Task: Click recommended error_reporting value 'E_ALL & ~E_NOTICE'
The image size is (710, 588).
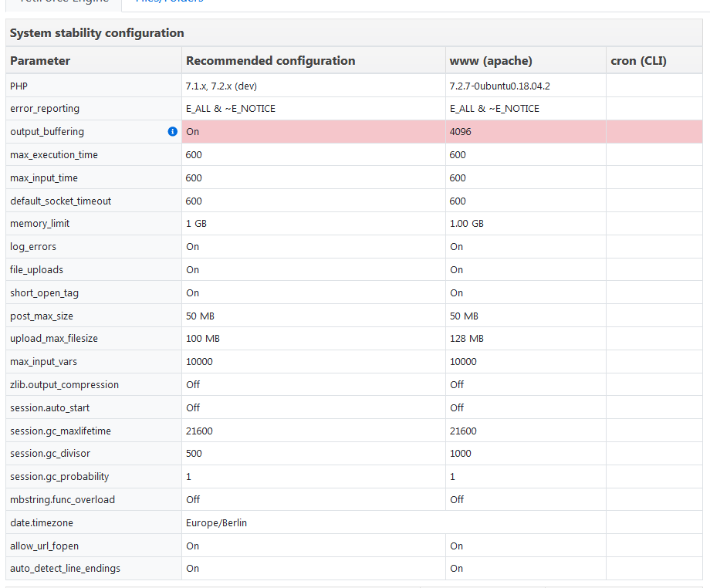Action: [x=231, y=109]
